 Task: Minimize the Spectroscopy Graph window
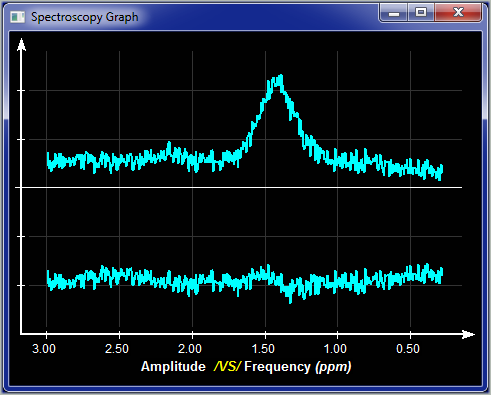tap(394, 13)
